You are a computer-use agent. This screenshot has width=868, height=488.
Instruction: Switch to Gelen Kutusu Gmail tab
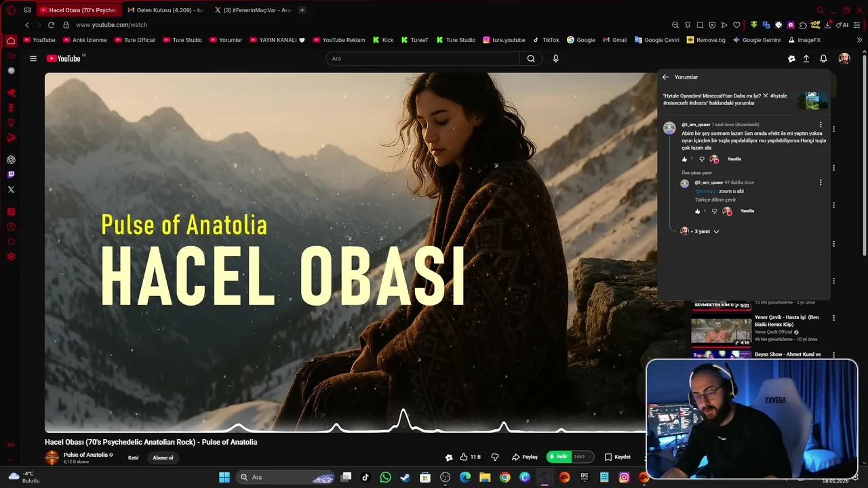coord(165,10)
